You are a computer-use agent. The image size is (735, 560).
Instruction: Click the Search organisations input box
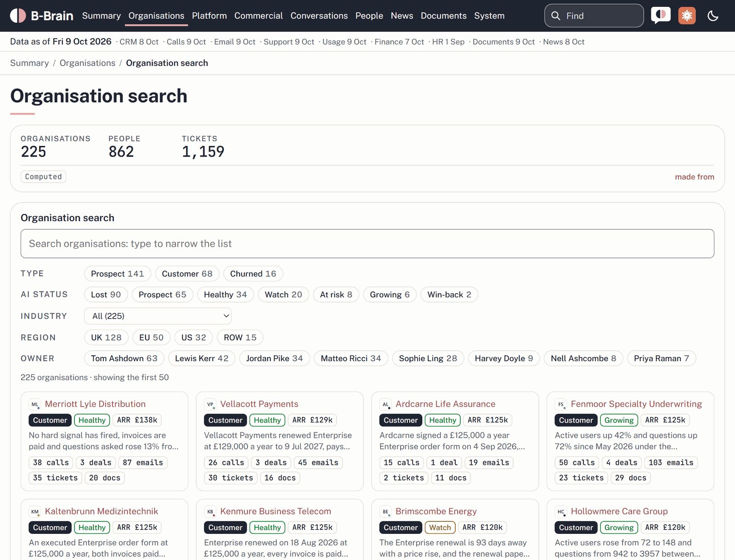coord(367,244)
